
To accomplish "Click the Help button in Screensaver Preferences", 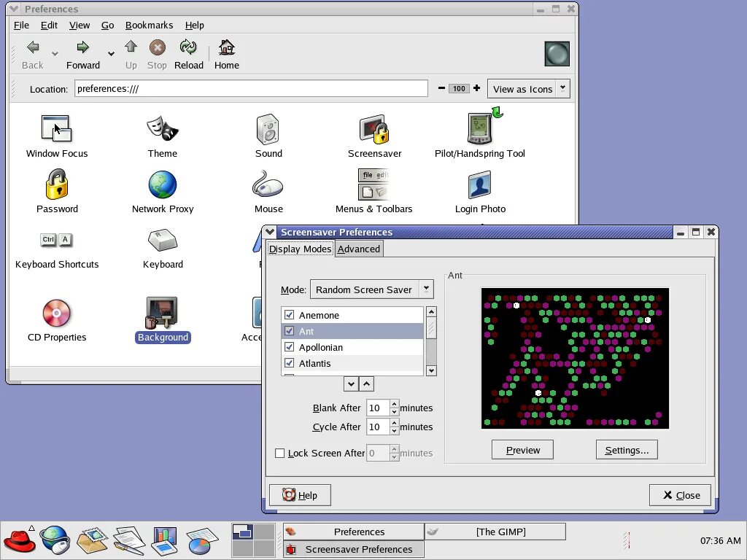I will pos(300,495).
